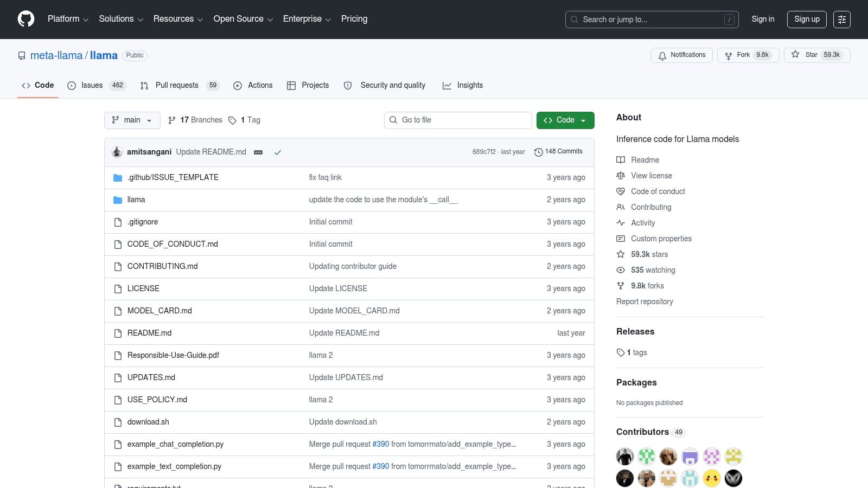Expand the commit message ellipsis for amitsangani

(x=258, y=152)
